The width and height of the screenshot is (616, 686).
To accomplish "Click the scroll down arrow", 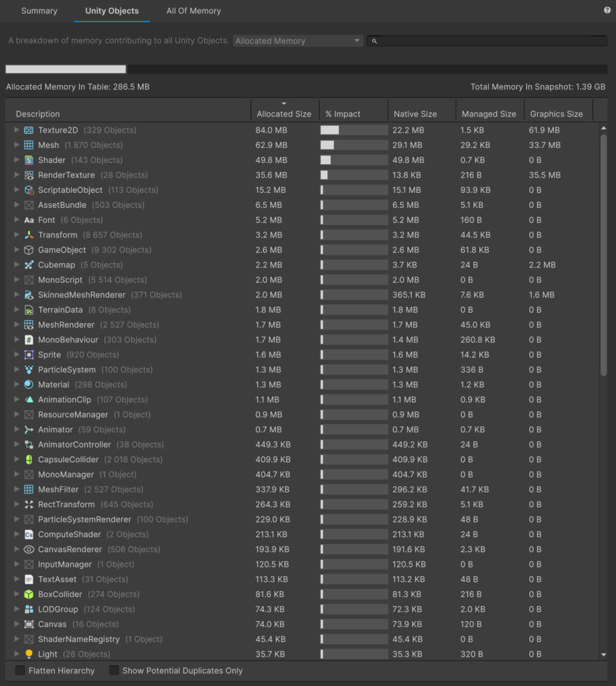I will pos(603,655).
